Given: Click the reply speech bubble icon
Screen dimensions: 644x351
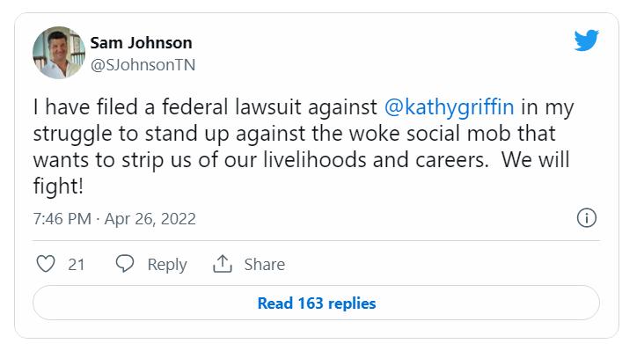Looking at the screenshot, I should click(x=124, y=264).
